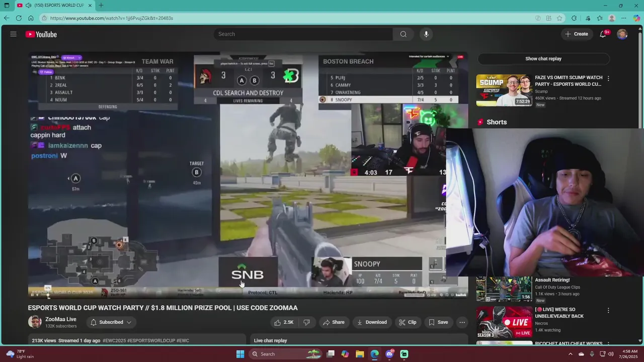Click Create in YouTube header
Screen dimensions: 644x362
pyautogui.click(x=577, y=34)
